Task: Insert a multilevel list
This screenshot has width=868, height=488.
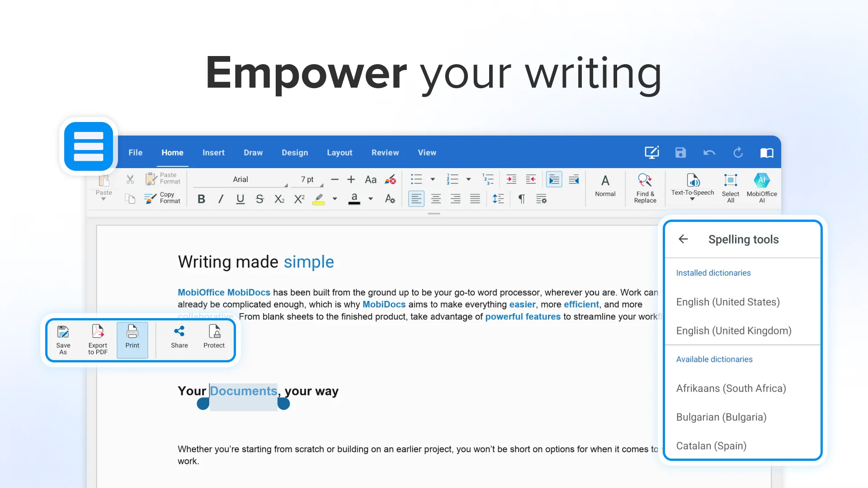Action: tap(488, 179)
